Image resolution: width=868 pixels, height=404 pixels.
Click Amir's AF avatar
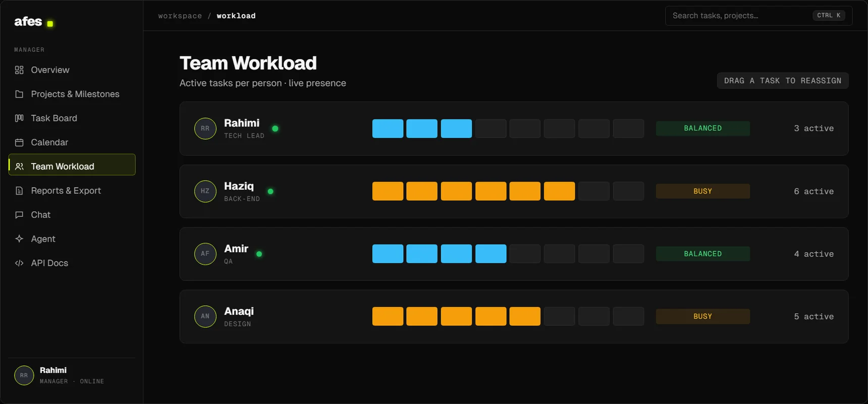tap(205, 254)
